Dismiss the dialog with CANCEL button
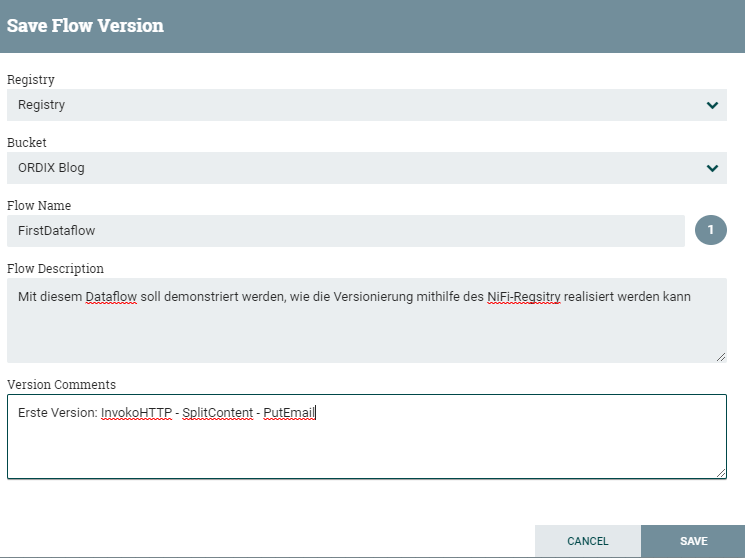 [x=588, y=541]
